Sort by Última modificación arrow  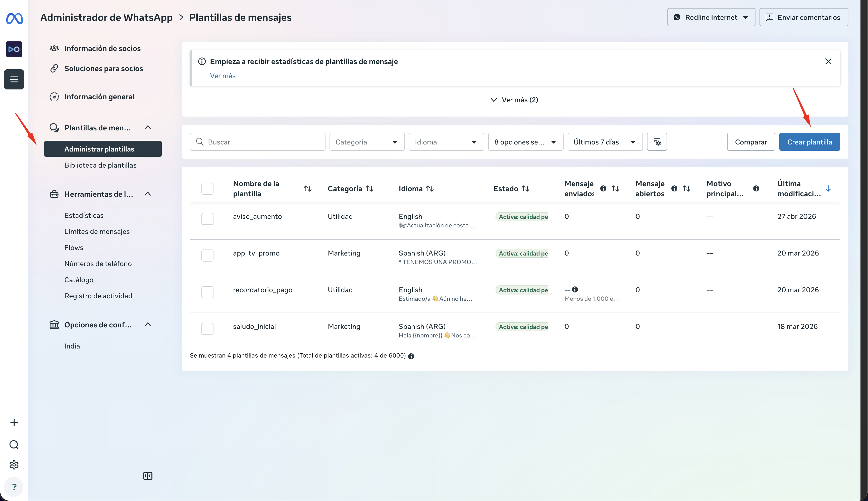coord(829,188)
